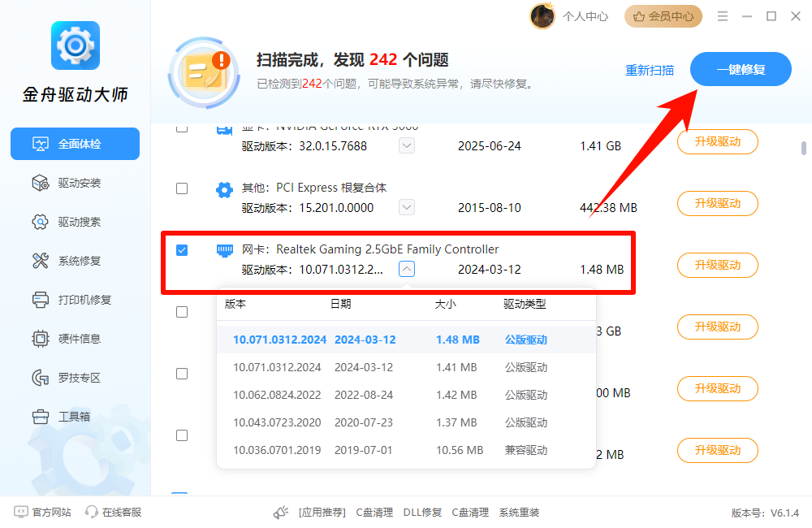This screenshot has height=528, width=812.
Task: Click the 罗技专区 Logitech icon
Action: 41,377
